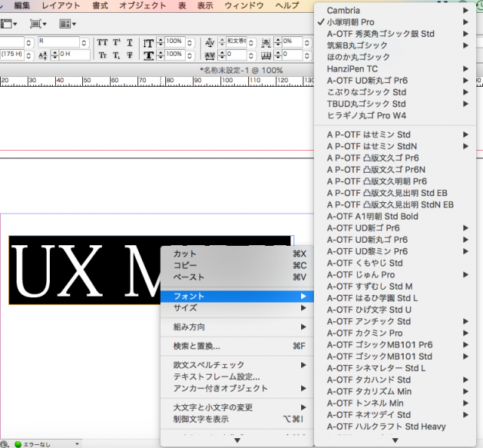This screenshot has width=483, height=448.
Task: Open the ウィンドウ menu in menu bar
Action: point(244,5)
